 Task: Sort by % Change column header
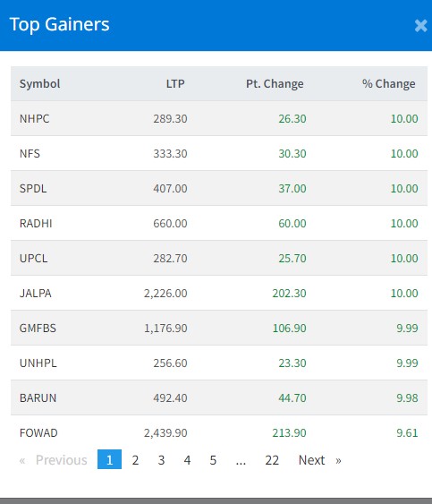point(389,84)
